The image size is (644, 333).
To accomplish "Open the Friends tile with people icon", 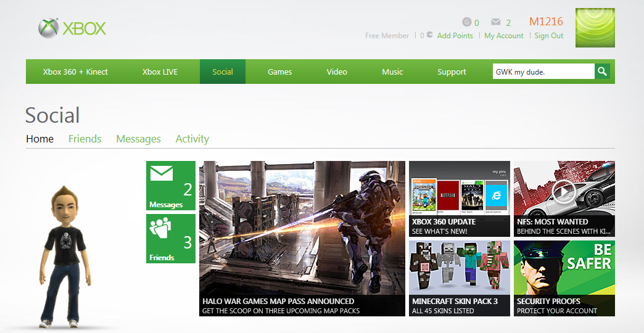I will click(171, 239).
